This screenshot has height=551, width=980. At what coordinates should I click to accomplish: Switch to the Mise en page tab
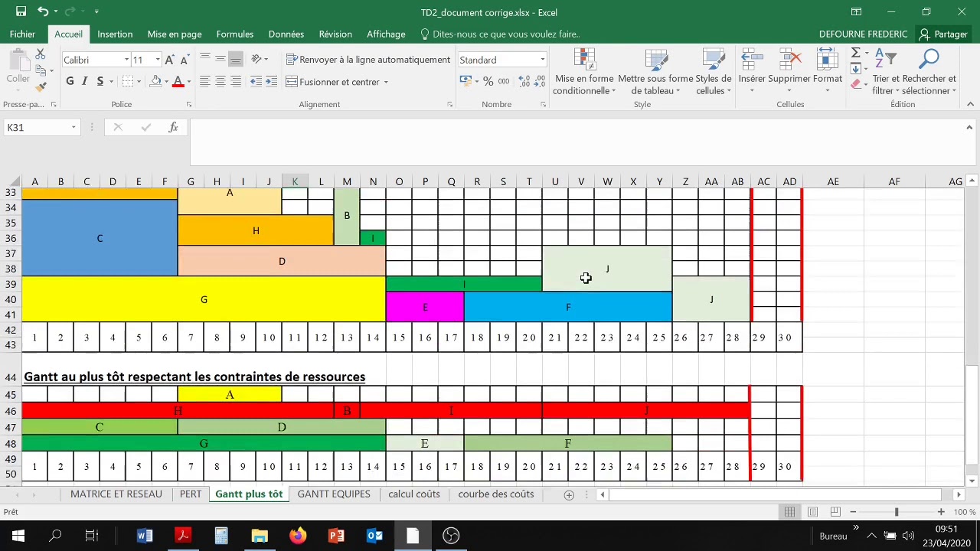(175, 34)
